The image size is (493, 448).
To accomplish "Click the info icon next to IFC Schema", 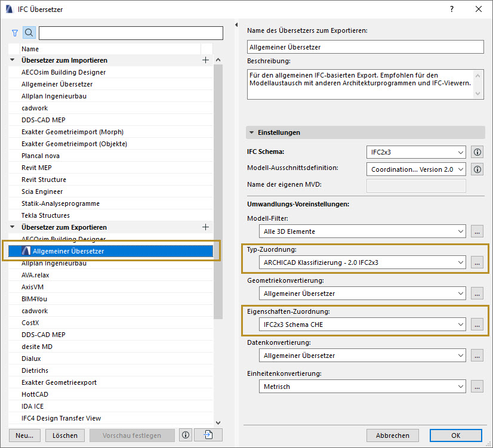I will pyautogui.click(x=477, y=152).
